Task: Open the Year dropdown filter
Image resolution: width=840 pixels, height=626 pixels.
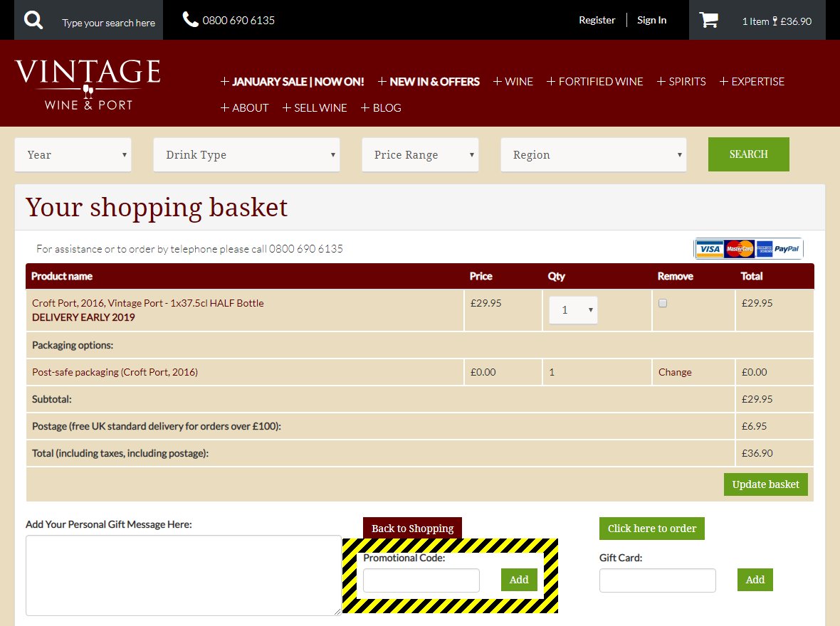Action: tap(73, 154)
